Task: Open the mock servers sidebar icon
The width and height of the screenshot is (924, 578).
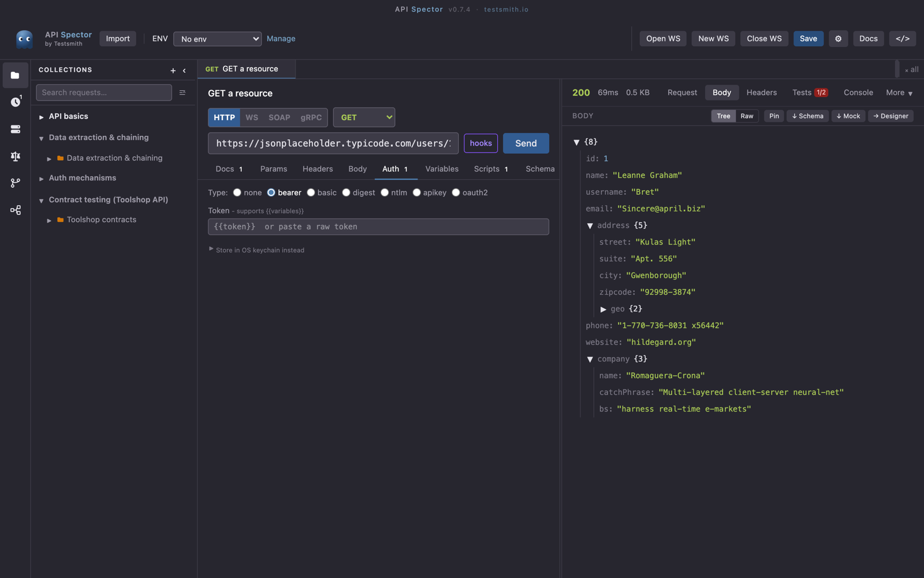Action: click(15, 129)
